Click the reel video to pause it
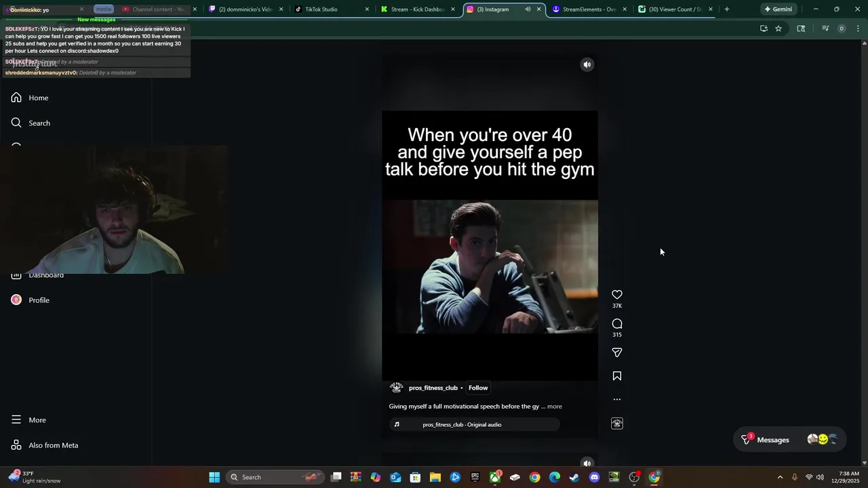Screen dimensions: 868x488 pos(490,245)
